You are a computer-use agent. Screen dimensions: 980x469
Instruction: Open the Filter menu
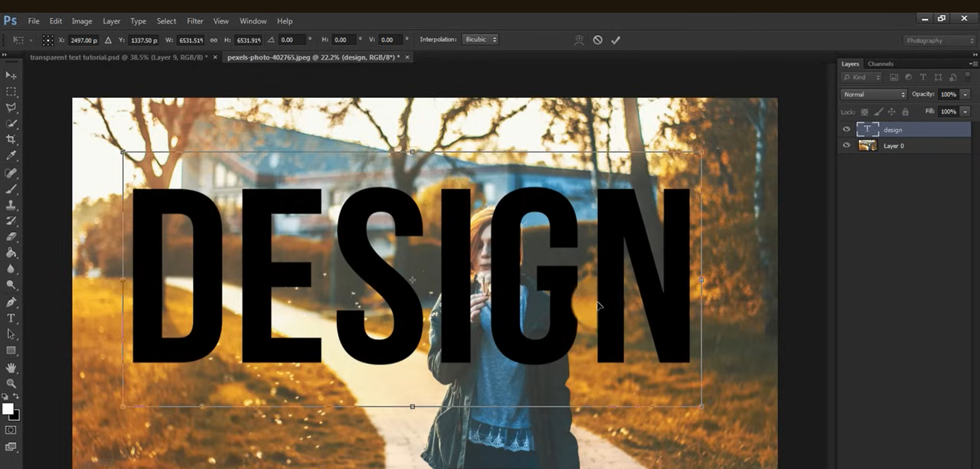(195, 21)
